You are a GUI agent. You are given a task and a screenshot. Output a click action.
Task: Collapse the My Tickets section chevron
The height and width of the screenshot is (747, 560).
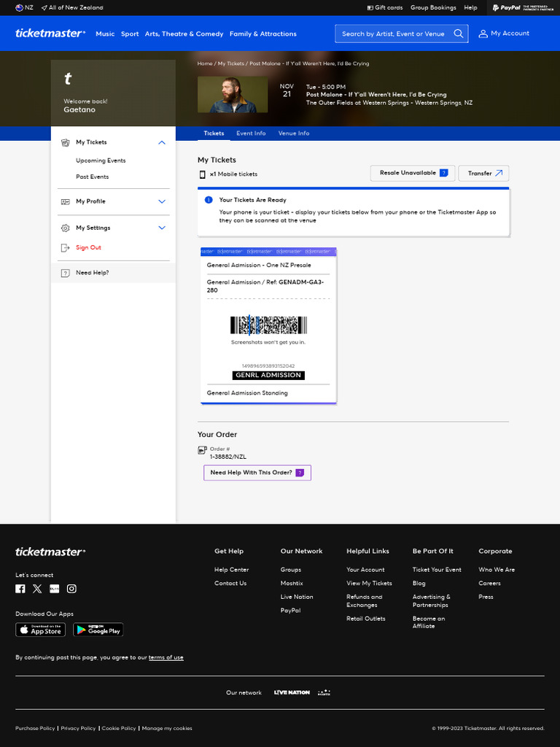[162, 142]
